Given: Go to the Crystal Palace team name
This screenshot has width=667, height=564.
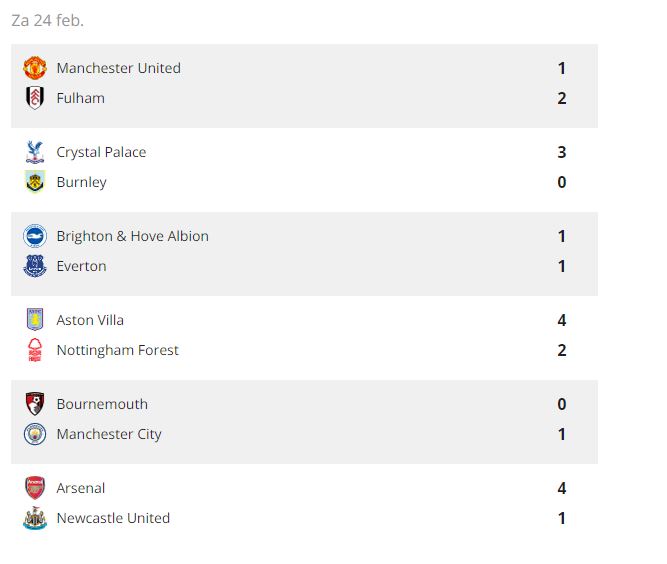Looking at the screenshot, I should coord(101,152).
